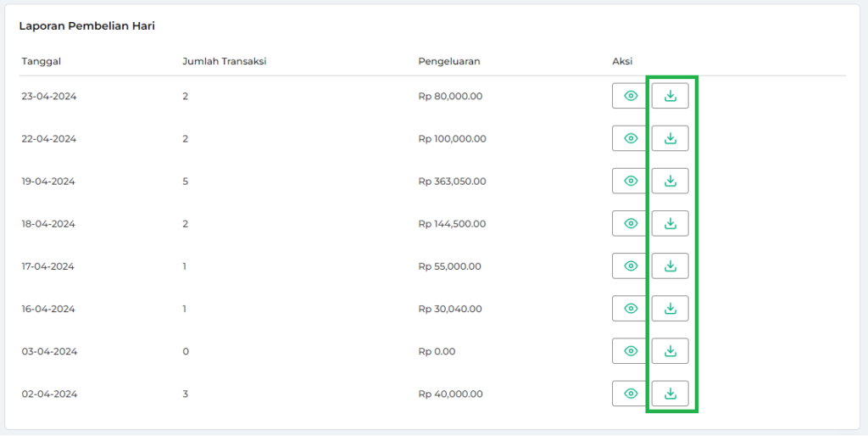The height and width of the screenshot is (436, 868).
Task: Click the Pengeluaran column header
Action: pyautogui.click(x=449, y=61)
